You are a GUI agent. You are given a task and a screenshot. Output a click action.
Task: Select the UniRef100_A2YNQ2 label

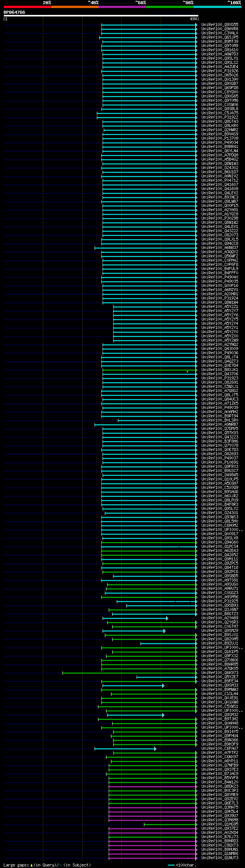[x=220, y=344]
